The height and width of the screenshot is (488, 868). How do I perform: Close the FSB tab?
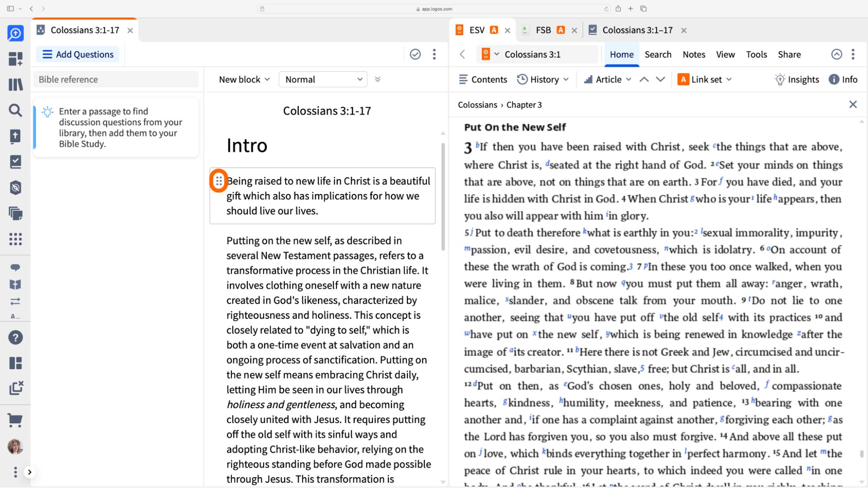pyautogui.click(x=574, y=30)
